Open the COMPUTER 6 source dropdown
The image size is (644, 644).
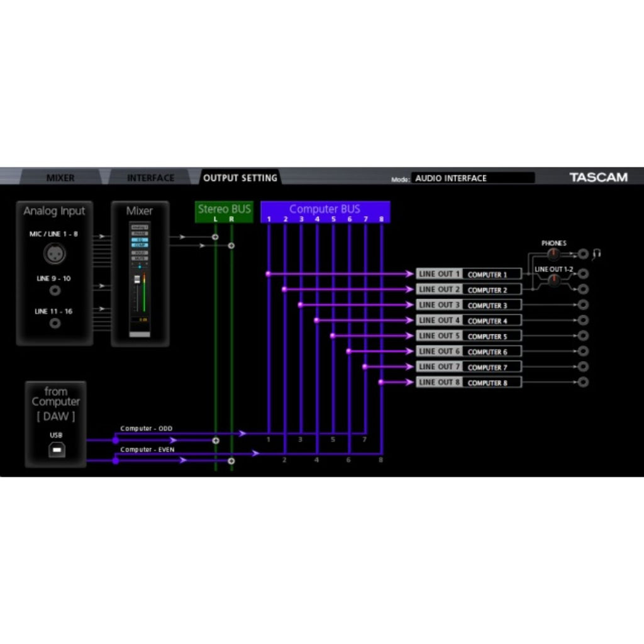(x=492, y=352)
